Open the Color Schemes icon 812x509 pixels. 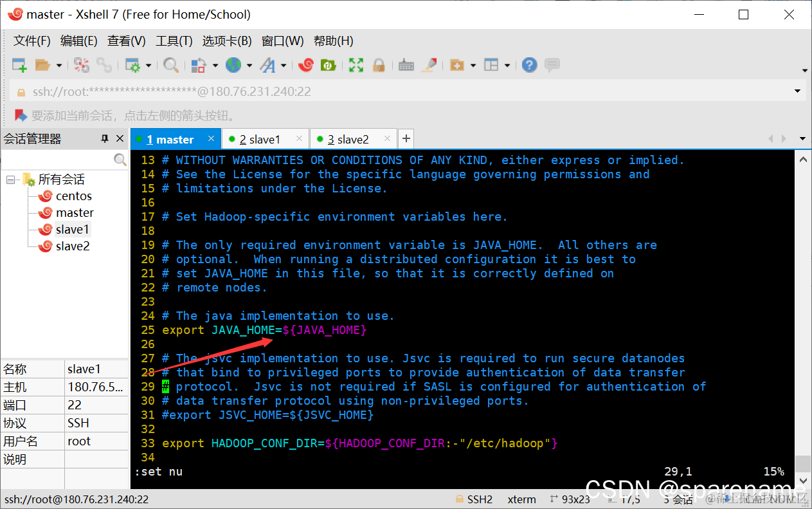click(x=199, y=65)
